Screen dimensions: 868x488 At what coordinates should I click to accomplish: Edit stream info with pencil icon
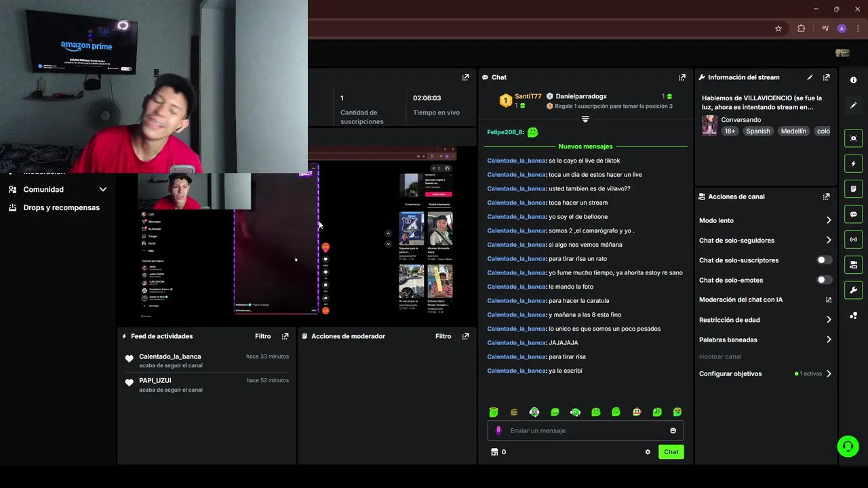810,77
